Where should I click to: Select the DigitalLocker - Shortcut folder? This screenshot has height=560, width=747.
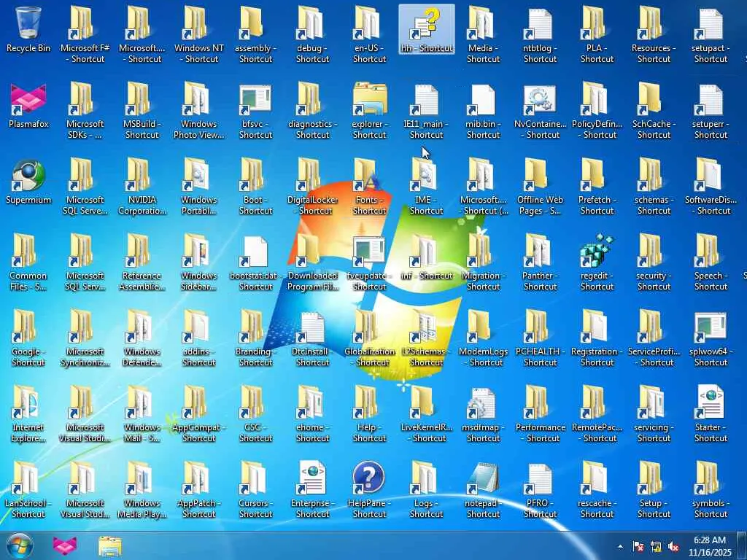312,187
